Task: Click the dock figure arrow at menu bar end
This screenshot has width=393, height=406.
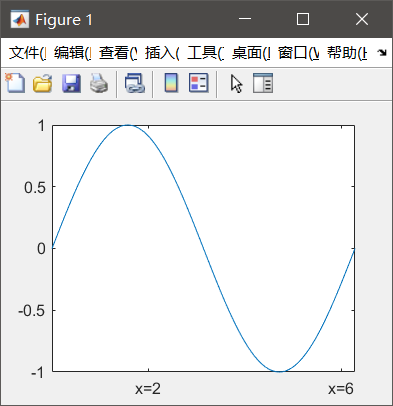Action: click(382, 52)
